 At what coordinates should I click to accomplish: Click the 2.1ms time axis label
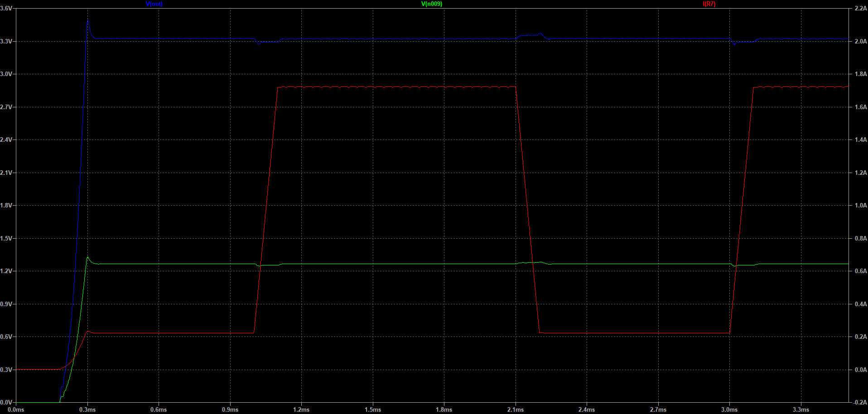[x=516, y=409]
